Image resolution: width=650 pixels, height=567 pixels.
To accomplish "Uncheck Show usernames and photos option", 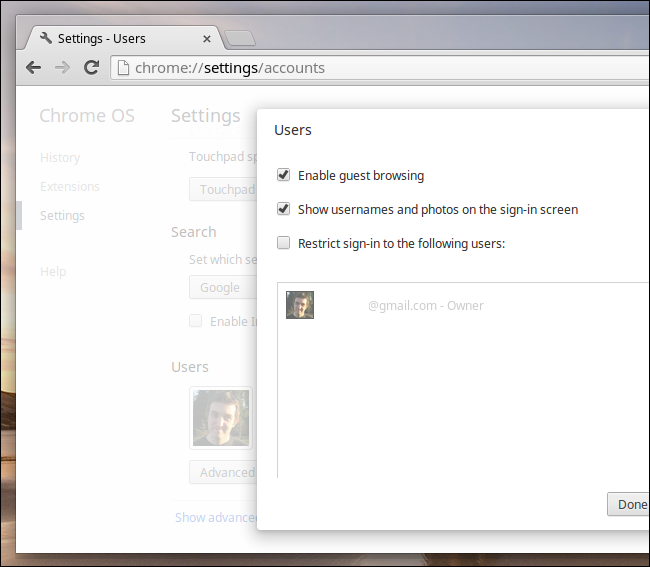I will point(284,209).
